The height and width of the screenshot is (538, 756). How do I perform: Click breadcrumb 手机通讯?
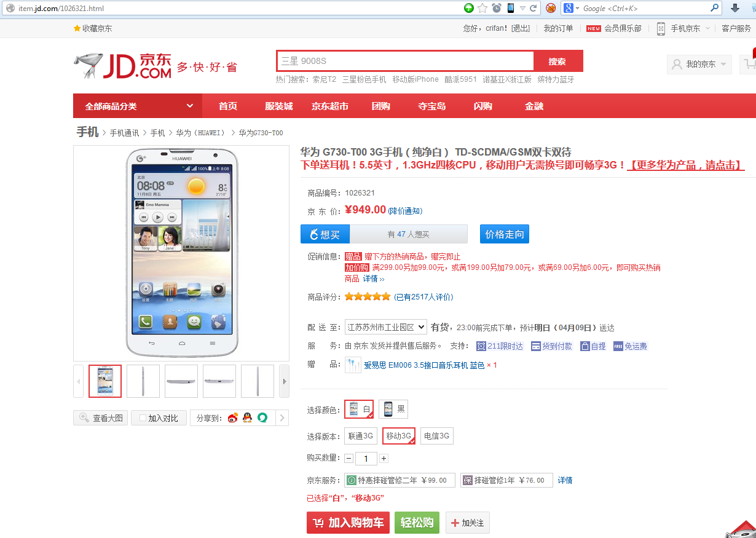pos(125,133)
